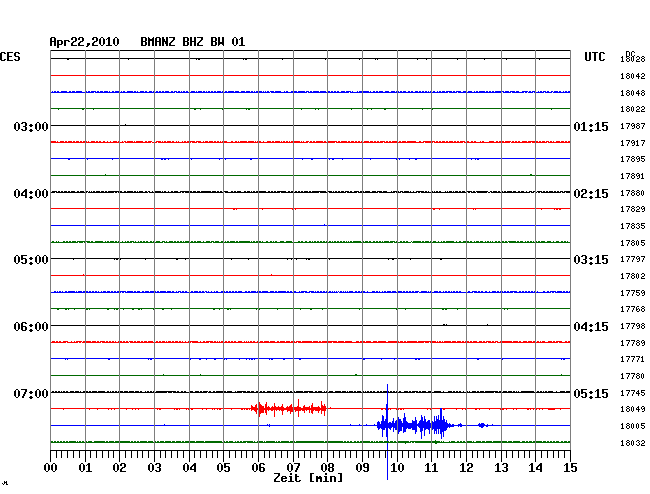Select the DC value "17829"
The image size is (650, 494).
click(633, 209)
